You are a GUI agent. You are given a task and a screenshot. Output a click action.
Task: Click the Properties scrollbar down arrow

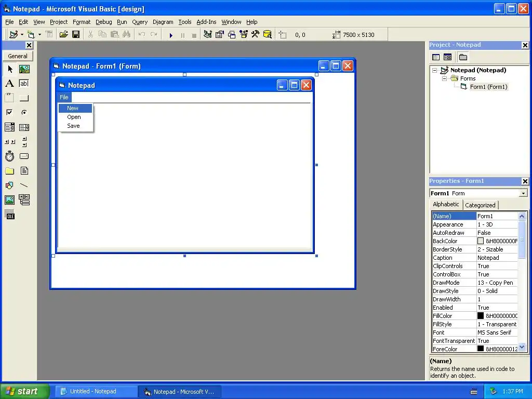pos(522,347)
